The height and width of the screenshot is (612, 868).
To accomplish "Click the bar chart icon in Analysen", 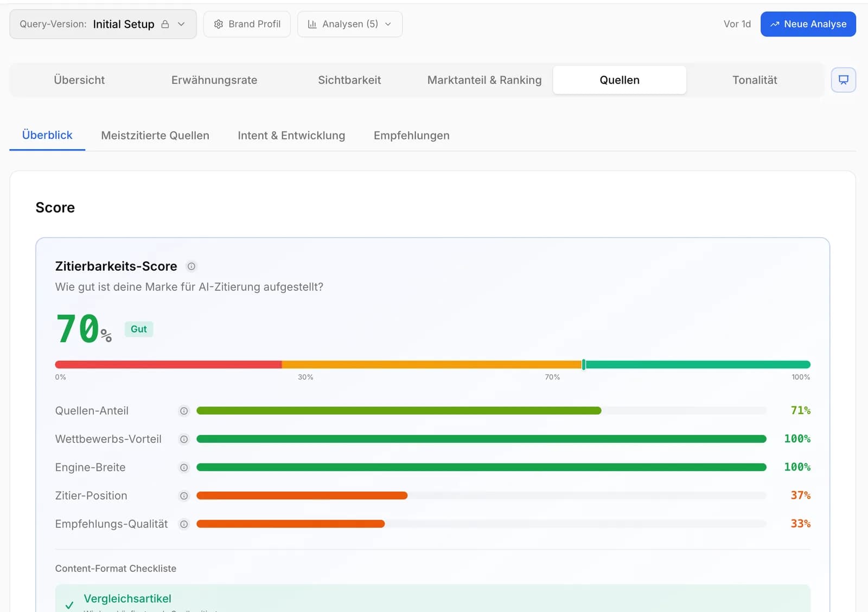I will pos(312,24).
